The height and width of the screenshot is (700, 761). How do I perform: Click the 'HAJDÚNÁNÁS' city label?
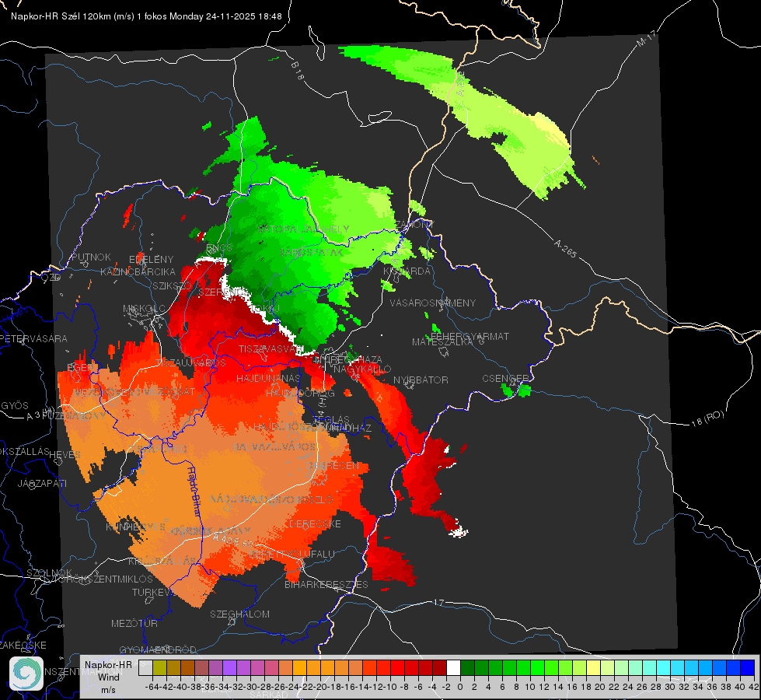[x=268, y=378]
